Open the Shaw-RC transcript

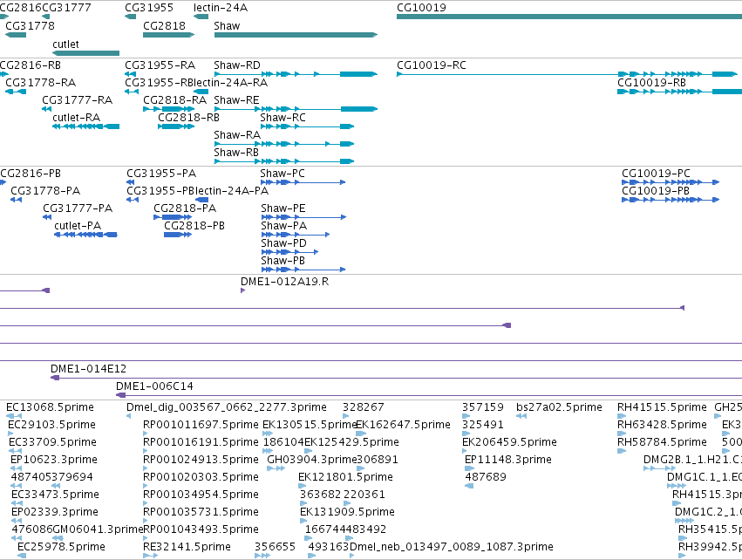pos(307,126)
